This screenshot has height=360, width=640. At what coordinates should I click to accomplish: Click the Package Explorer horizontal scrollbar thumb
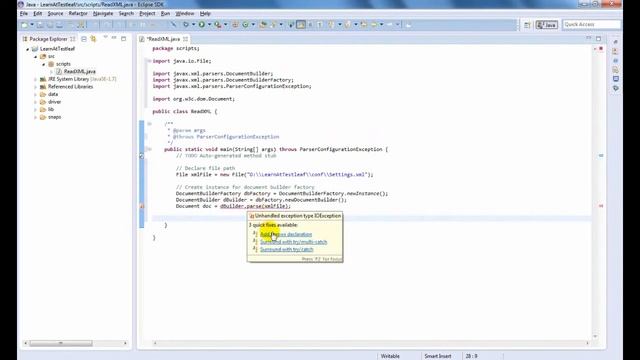[x=61, y=343]
